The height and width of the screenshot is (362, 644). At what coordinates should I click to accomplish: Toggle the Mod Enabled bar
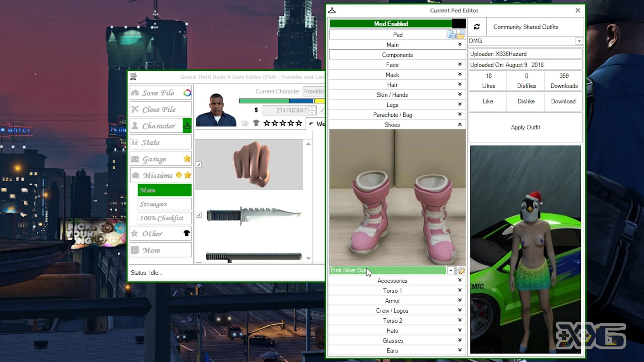pyautogui.click(x=391, y=24)
